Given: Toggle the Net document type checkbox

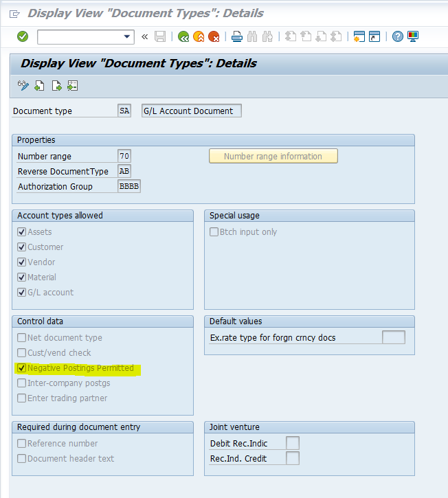Looking at the screenshot, I should tap(21, 338).
